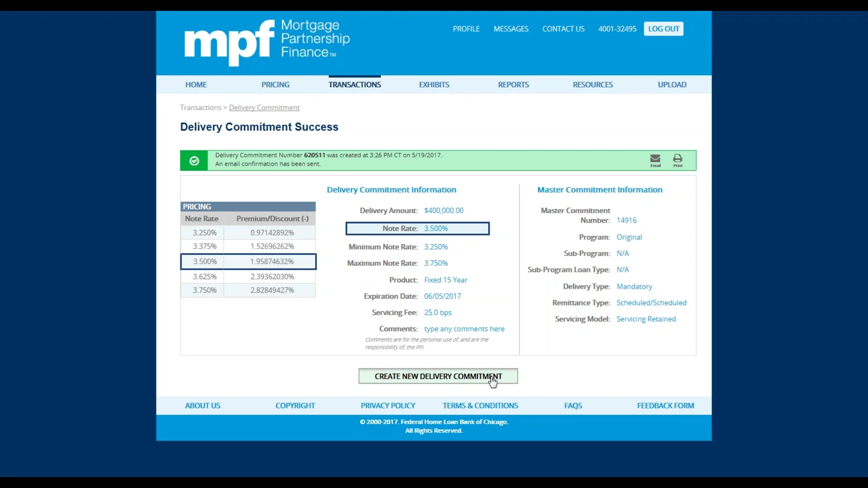
Task: Open the EXHIBITS page
Action: point(434,84)
